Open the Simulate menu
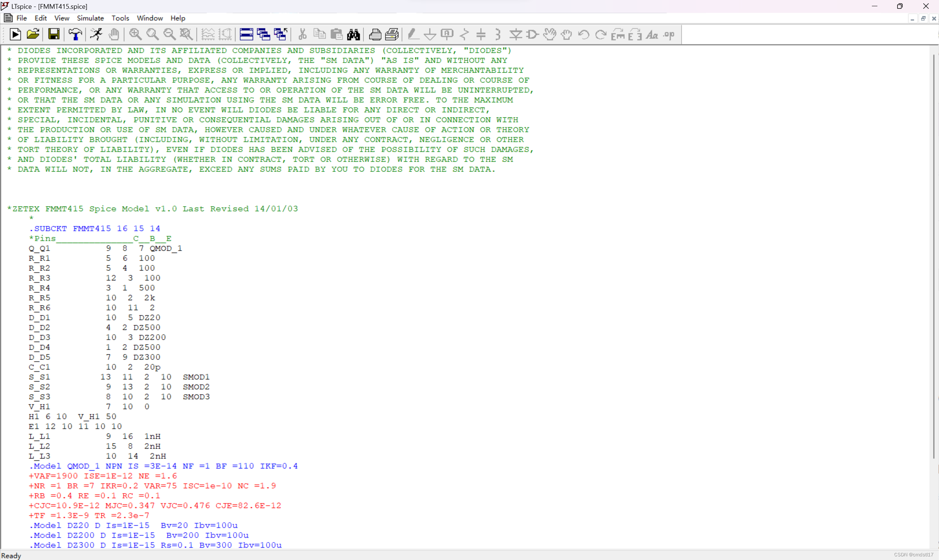Screen dimensions: 939x560 pos(90,18)
